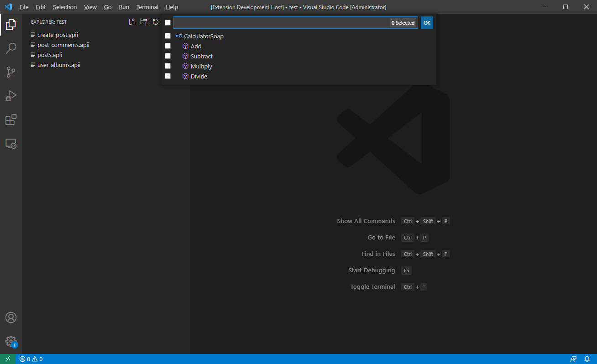This screenshot has height=364, width=597.
Task: Open the Run menu
Action: (x=124, y=7)
